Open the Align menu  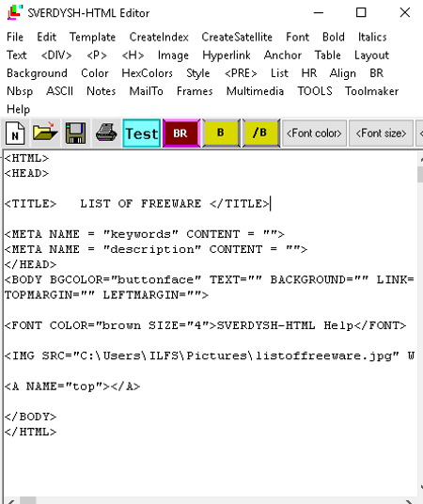343,73
